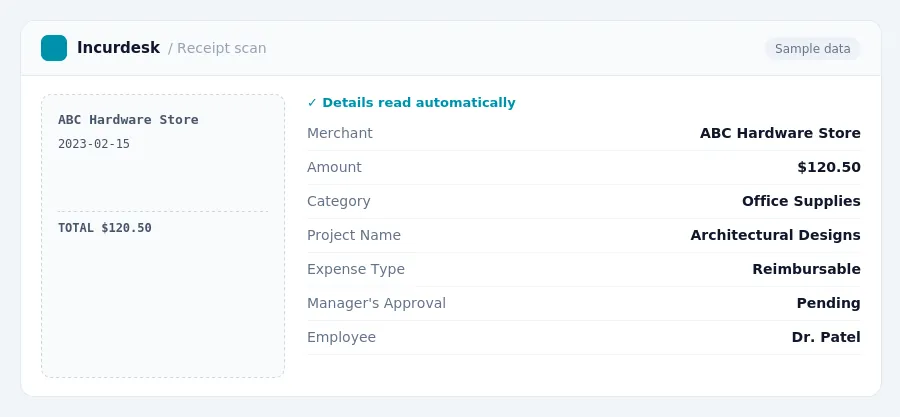The image size is (900, 417).
Task: Click the Incurdesk app name
Action: coord(118,48)
